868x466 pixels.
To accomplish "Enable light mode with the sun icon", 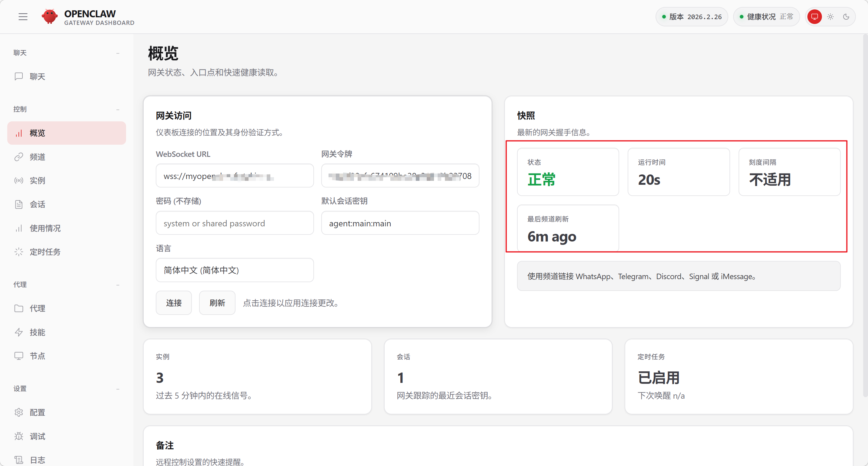I will 830,16.
